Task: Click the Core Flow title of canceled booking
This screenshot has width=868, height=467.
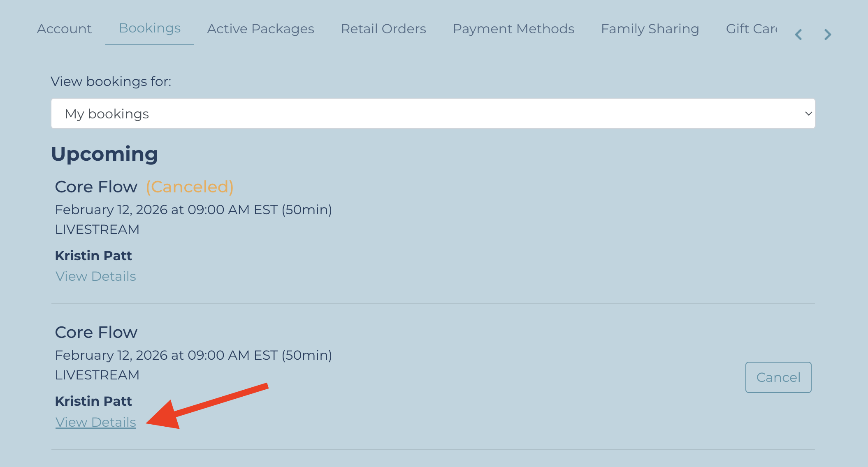Action: pyautogui.click(x=96, y=187)
